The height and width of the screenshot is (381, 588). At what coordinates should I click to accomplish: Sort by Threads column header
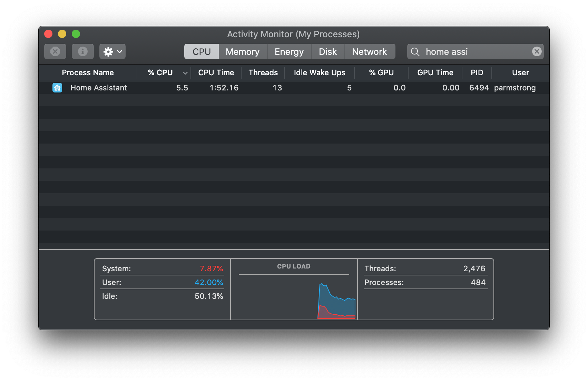[x=263, y=72]
